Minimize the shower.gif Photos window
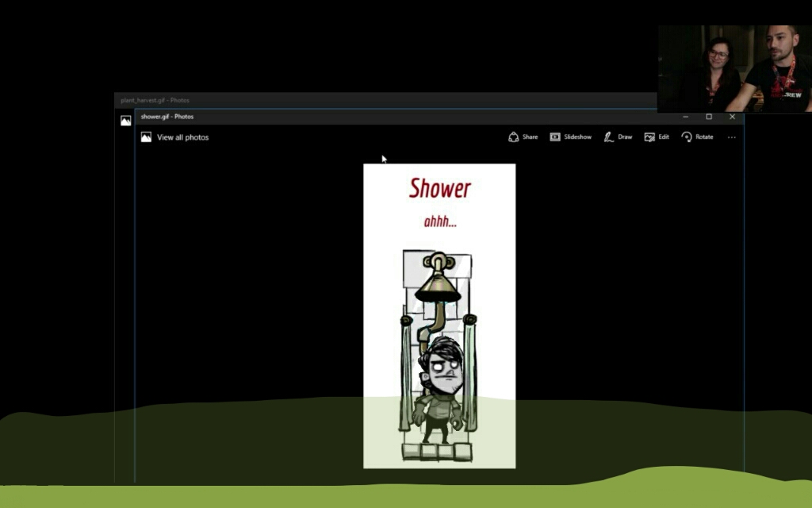 [x=686, y=117]
